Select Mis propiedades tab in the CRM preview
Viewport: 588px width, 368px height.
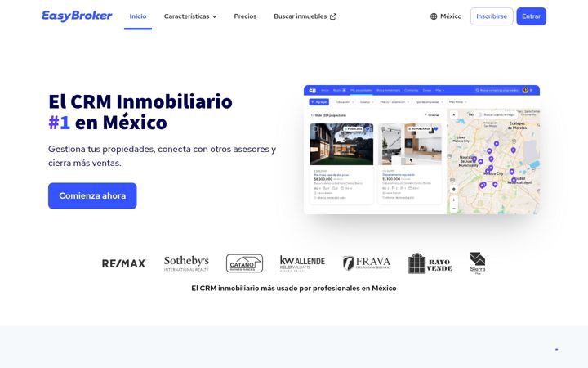(361, 90)
